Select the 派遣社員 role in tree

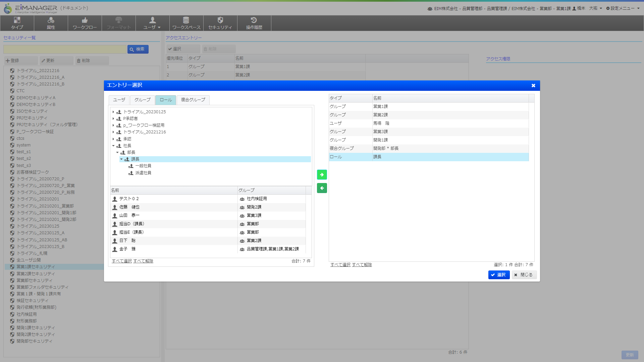coord(143,173)
